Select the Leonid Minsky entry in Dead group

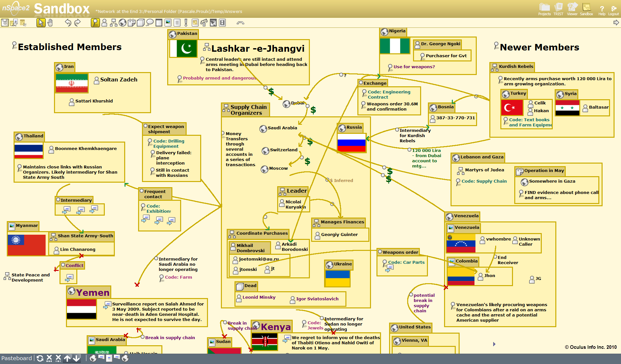point(256,297)
